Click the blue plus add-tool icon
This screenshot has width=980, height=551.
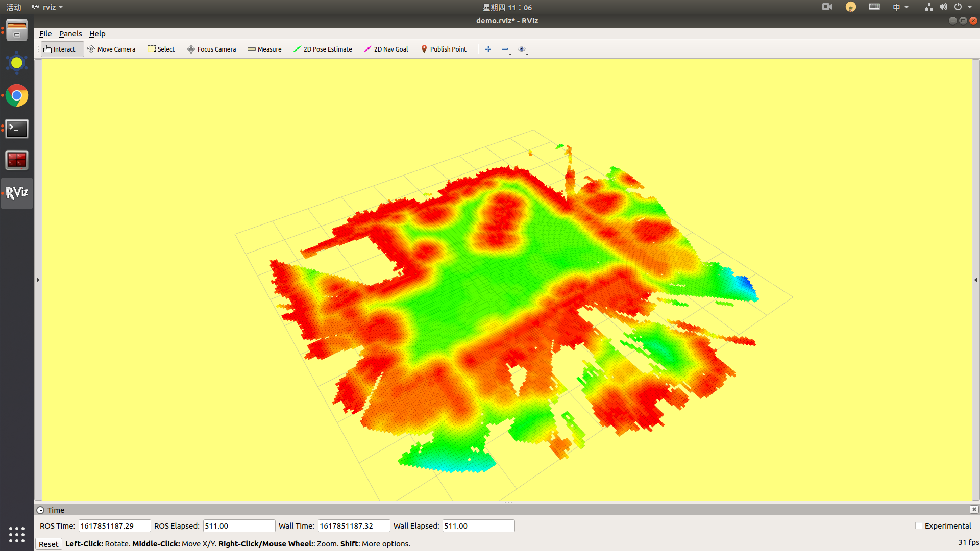488,49
